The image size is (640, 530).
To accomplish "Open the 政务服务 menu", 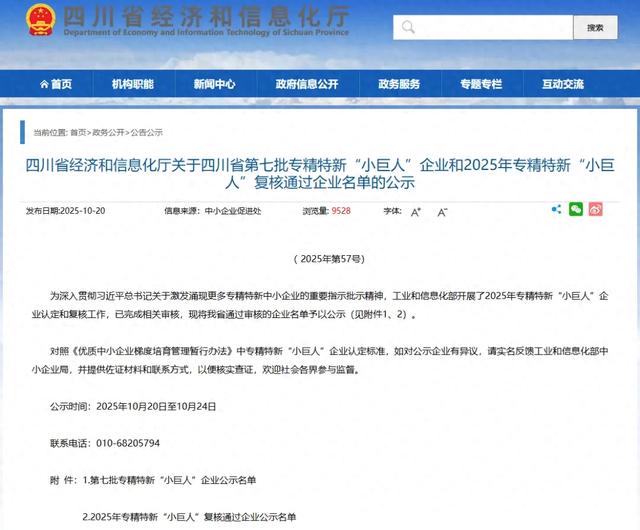I will pos(399,84).
